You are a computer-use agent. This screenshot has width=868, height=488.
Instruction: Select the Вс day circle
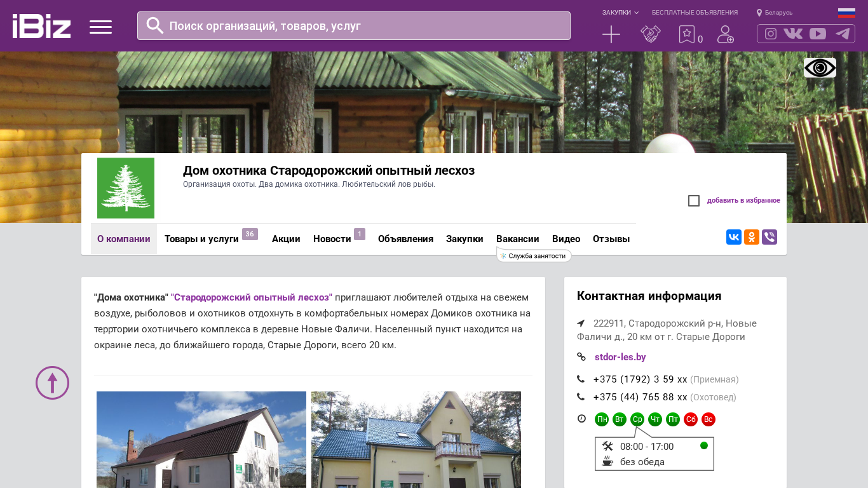click(x=709, y=419)
